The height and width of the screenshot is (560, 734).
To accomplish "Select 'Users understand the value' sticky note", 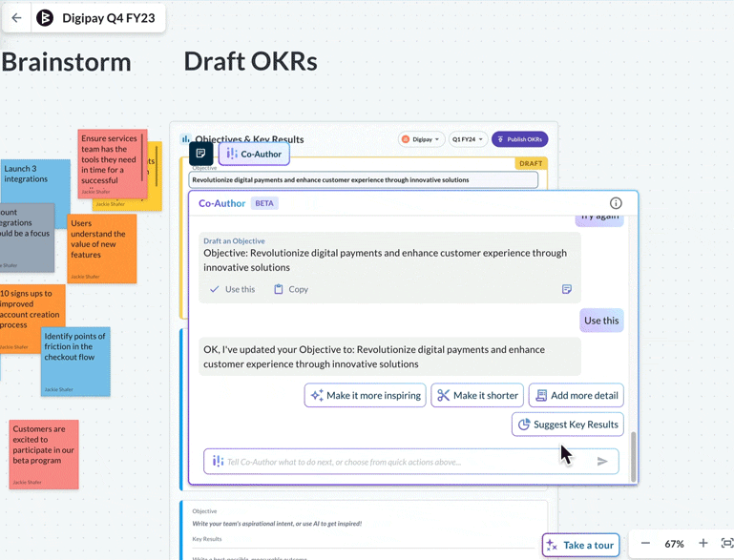I will (101, 248).
